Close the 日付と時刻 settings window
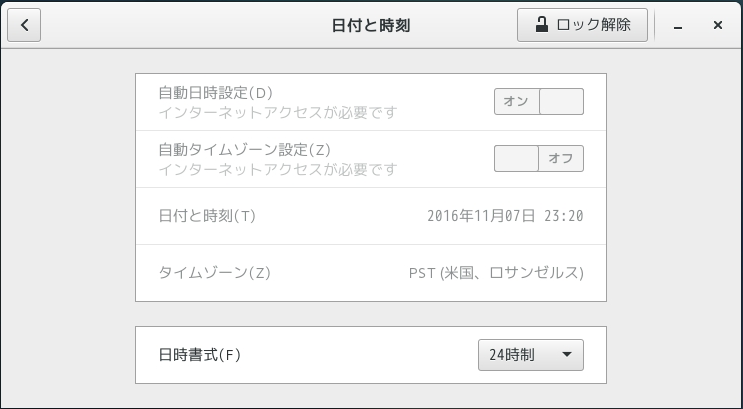 coord(717,25)
